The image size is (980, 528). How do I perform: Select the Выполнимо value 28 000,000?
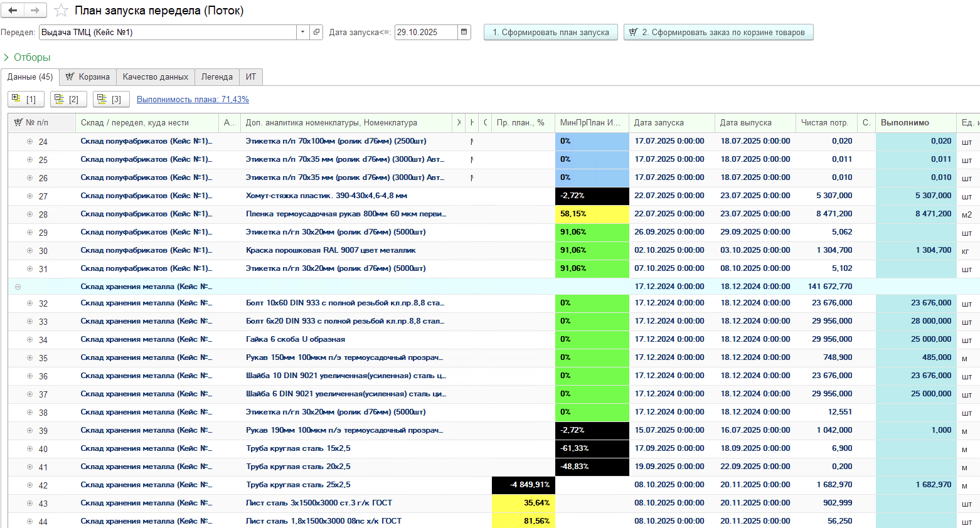pyautogui.click(x=916, y=322)
